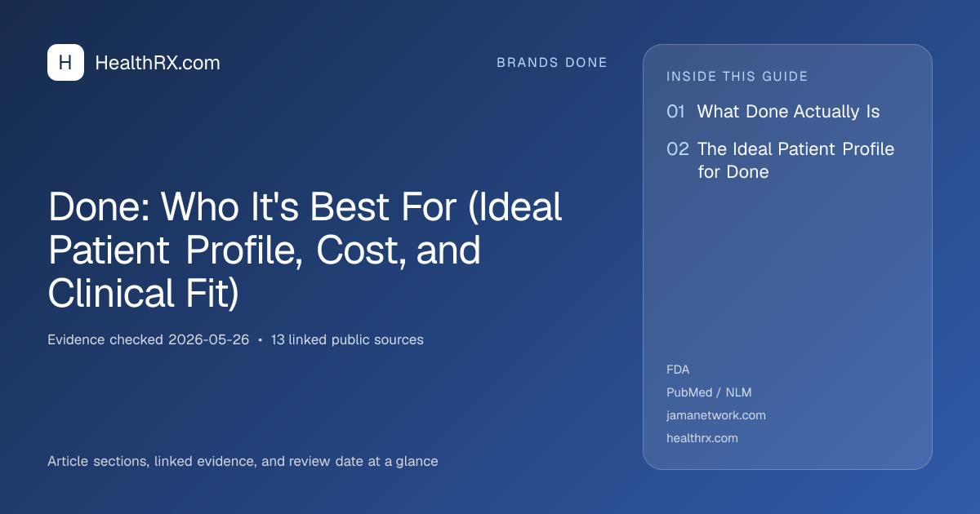This screenshot has height=514, width=980.
Task: Click the jamanetwork.com source
Action: point(716,415)
